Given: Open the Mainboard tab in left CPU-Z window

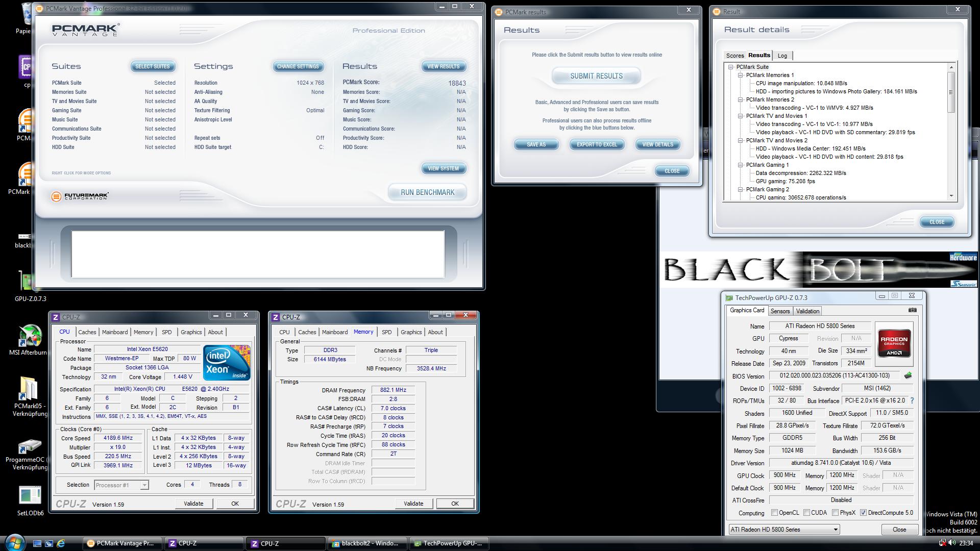Looking at the screenshot, I should point(115,332).
